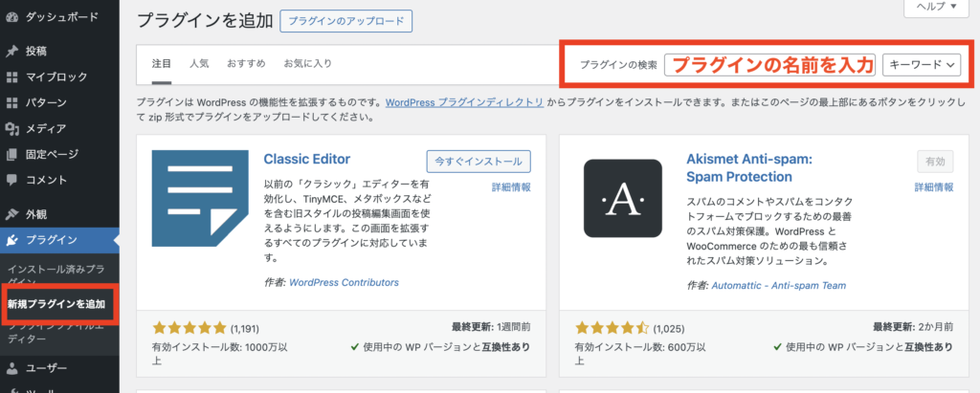Open プラグイン menu in the sidebar
Image resolution: width=980 pixels, height=393 pixels.
[x=59, y=240]
